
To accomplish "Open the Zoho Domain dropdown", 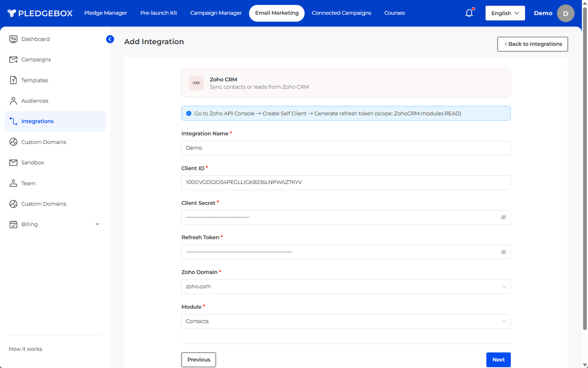I will (x=345, y=287).
